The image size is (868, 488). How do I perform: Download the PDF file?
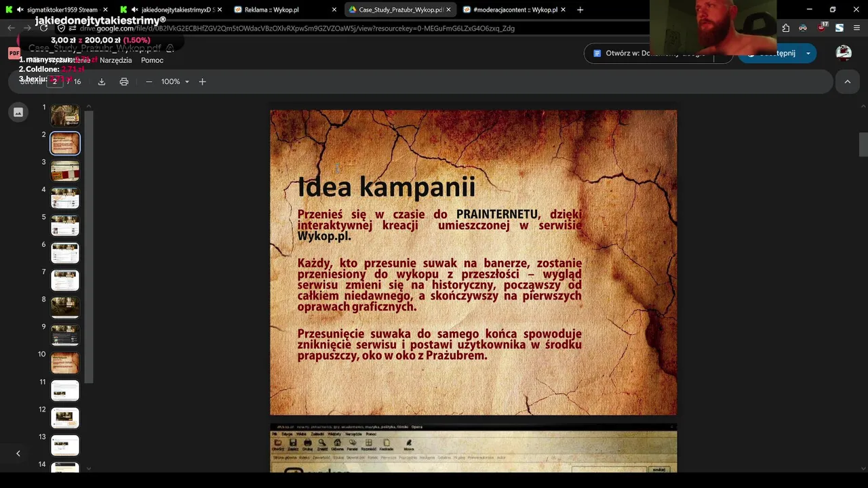tap(102, 81)
